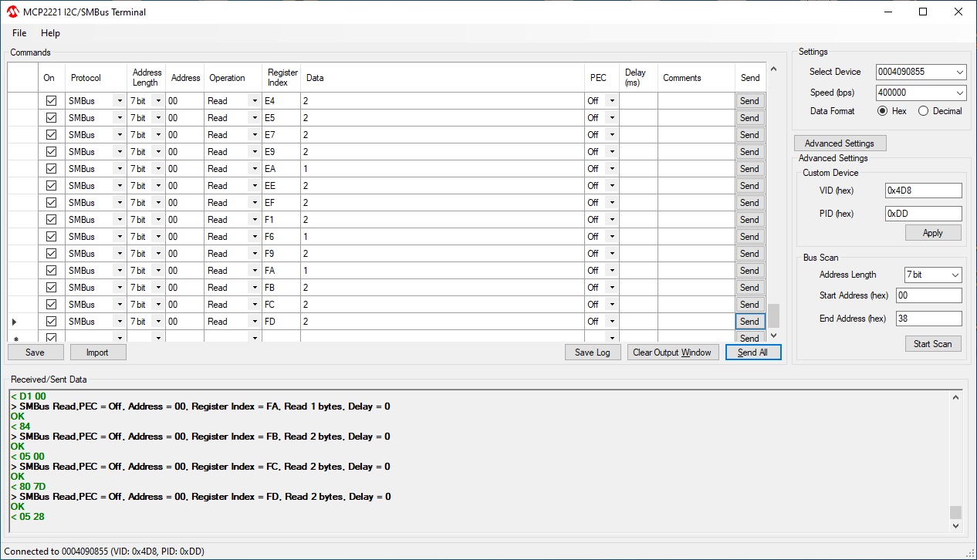Click the commands table scrollbar up arrow

pyautogui.click(x=774, y=69)
